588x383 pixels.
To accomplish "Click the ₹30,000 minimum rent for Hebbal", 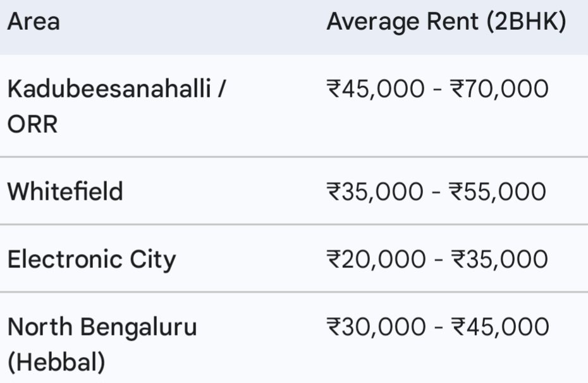I will pos(375,327).
